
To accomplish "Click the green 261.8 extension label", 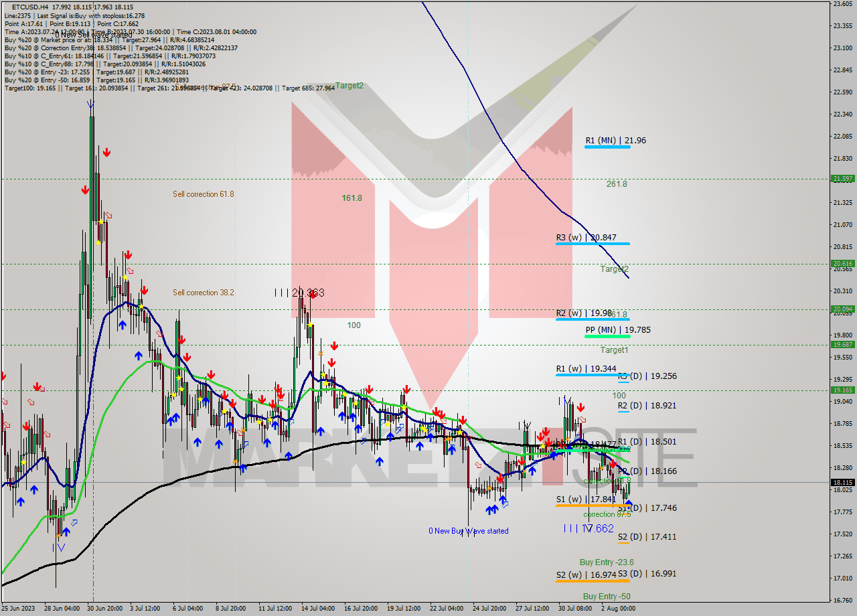I will click(x=617, y=183).
